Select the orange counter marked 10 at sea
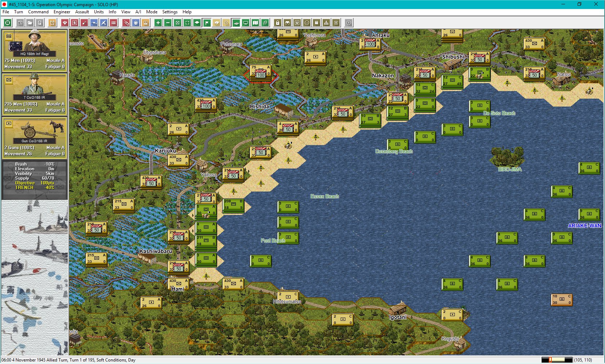This screenshot has width=605, height=364. click(562, 300)
